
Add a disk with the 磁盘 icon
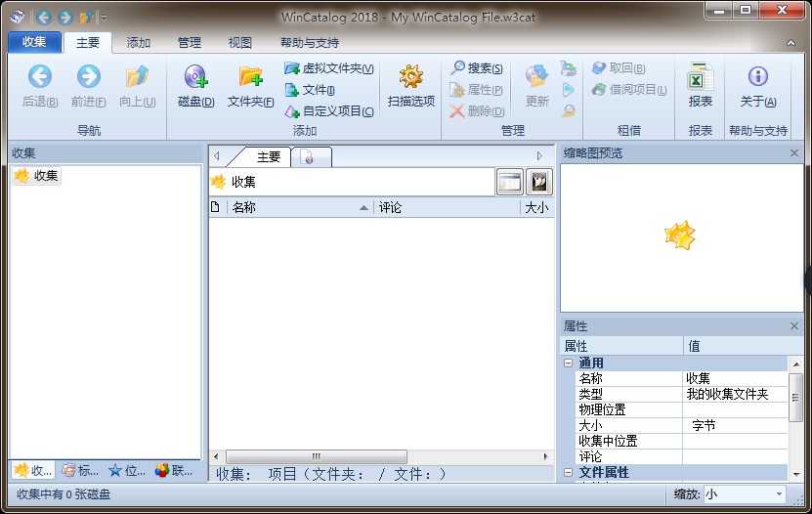(x=195, y=77)
